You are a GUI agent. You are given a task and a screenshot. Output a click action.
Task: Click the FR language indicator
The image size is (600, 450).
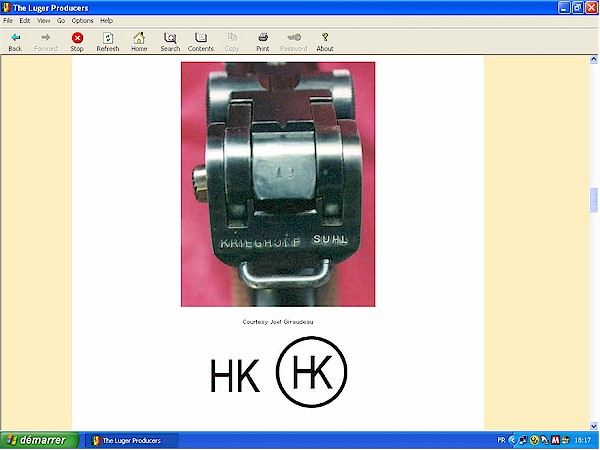coord(501,440)
